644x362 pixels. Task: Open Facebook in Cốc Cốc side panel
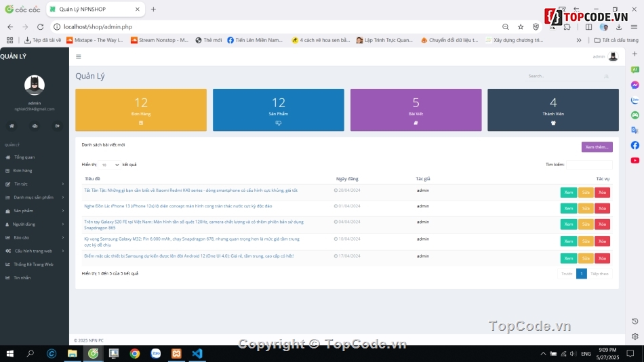[x=635, y=145]
